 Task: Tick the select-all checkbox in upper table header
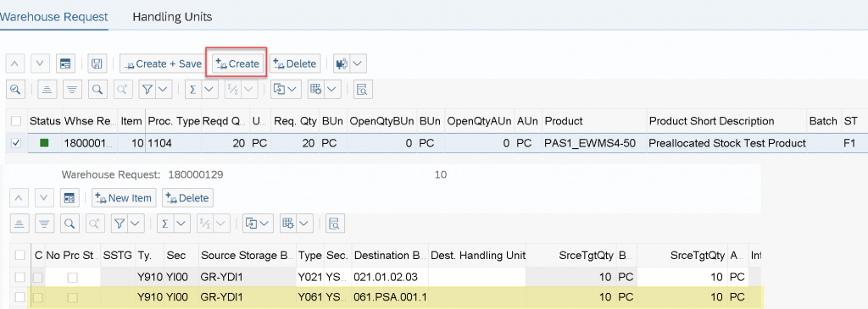[16, 120]
